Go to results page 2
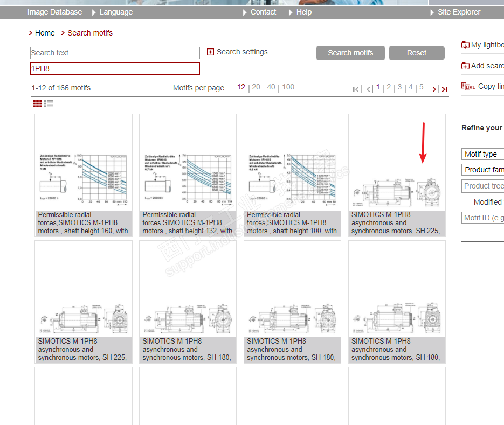 coord(389,87)
